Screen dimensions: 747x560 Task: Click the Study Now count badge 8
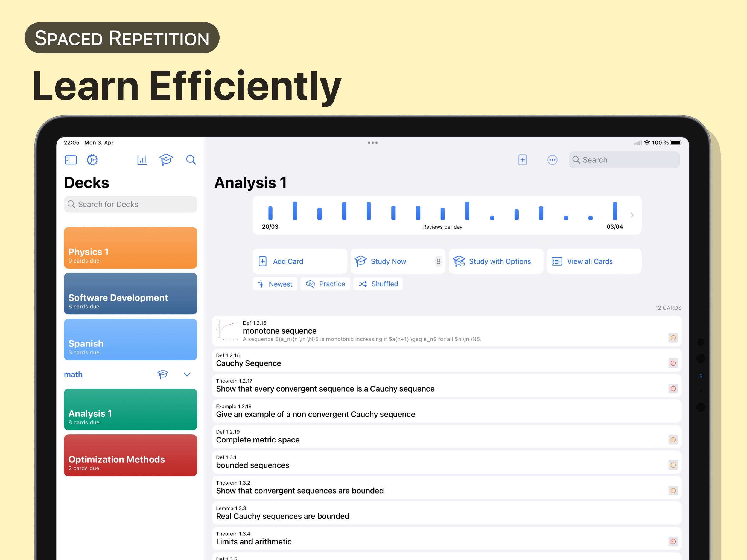(x=438, y=261)
